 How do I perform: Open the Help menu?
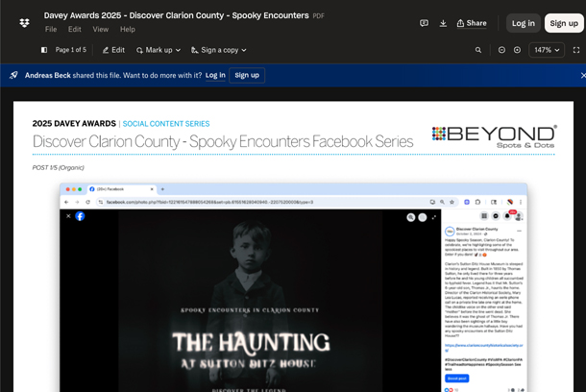[x=128, y=29]
